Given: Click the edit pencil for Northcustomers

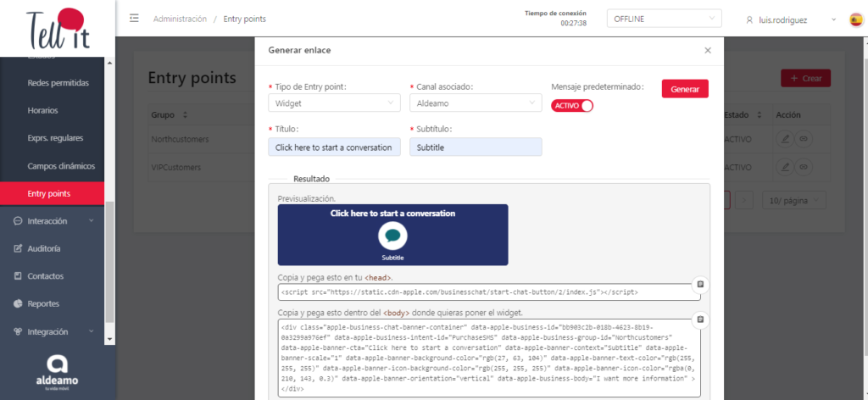Looking at the screenshot, I should [x=785, y=138].
